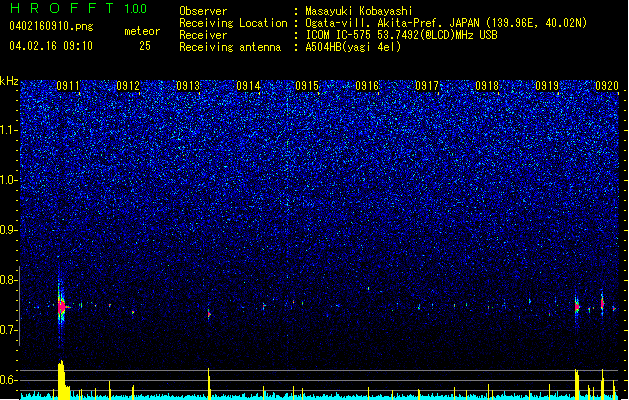Click the Receiver field label
The height and width of the screenshot is (400, 629).
pyautogui.click(x=203, y=35)
